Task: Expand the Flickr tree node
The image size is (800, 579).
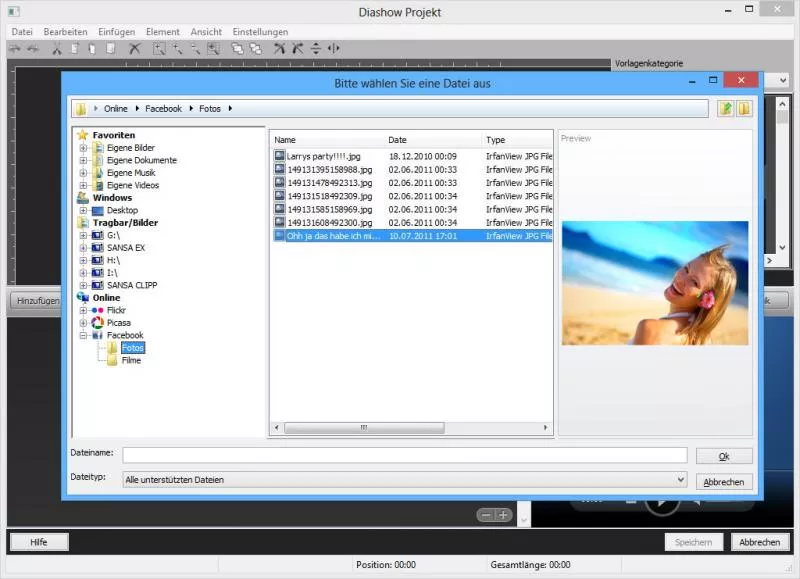Action: coord(83,310)
